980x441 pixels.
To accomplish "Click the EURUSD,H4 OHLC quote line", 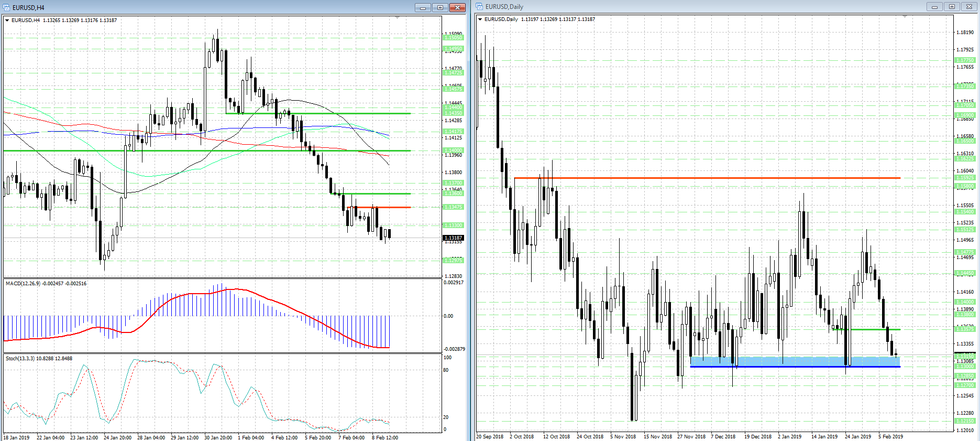I will pos(64,20).
